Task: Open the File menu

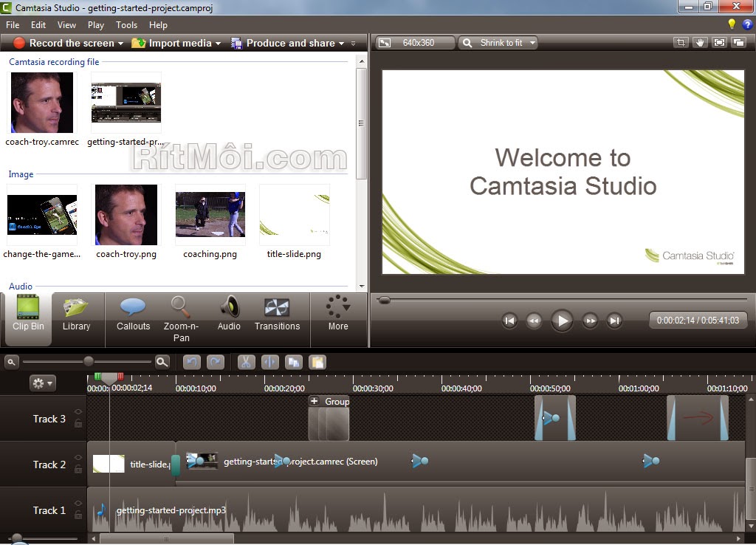Action: (13, 25)
